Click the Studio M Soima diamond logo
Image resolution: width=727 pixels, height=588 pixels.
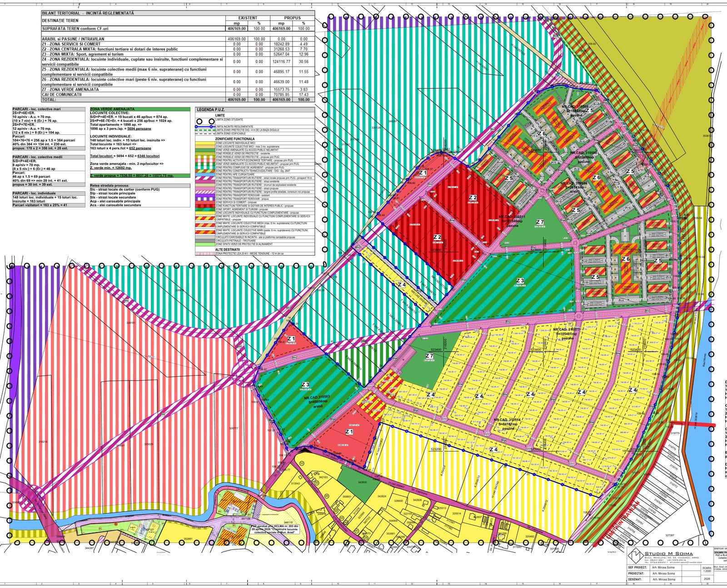[x=636, y=555]
